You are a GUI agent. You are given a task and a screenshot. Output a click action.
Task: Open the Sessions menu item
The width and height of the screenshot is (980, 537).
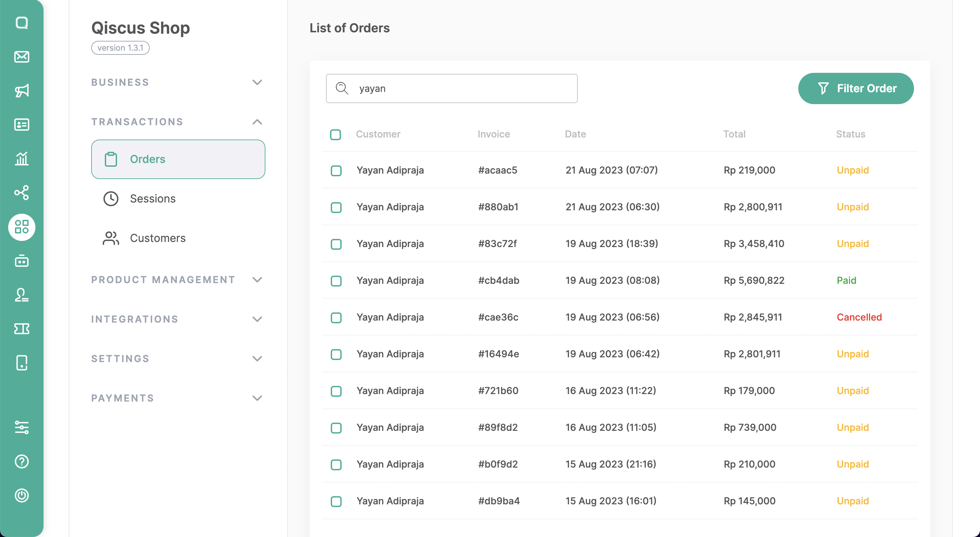152,199
